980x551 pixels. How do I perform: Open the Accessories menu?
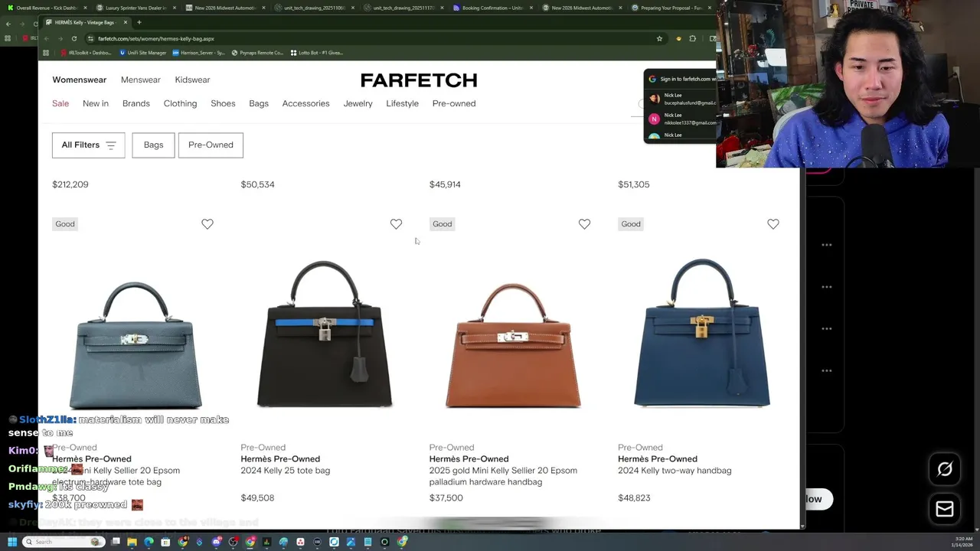pos(305,103)
